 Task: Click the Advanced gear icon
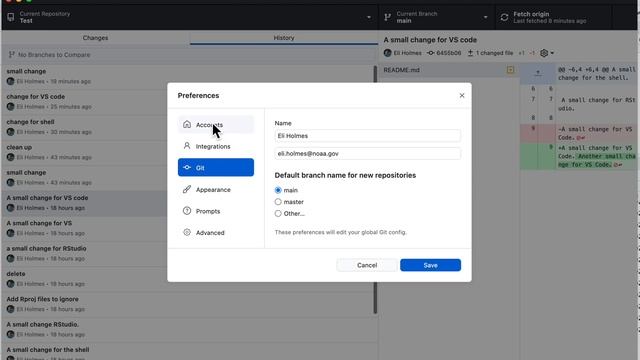[x=187, y=232]
